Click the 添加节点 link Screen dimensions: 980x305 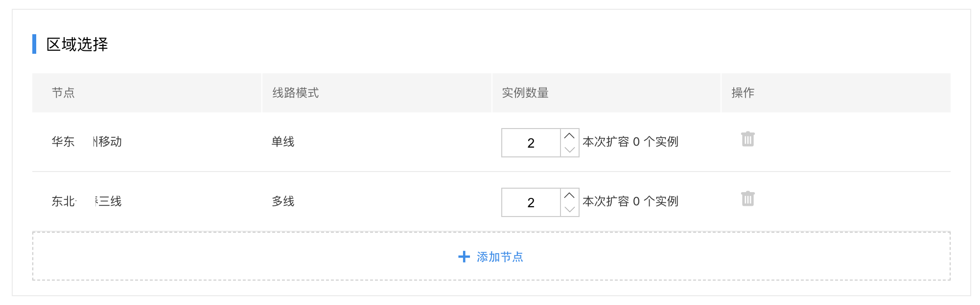pyautogui.click(x=500, y=257)
